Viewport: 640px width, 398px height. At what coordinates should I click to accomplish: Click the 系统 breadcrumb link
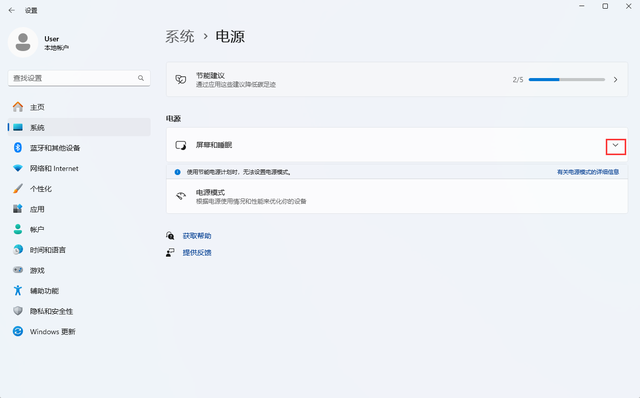coord(180,37)
